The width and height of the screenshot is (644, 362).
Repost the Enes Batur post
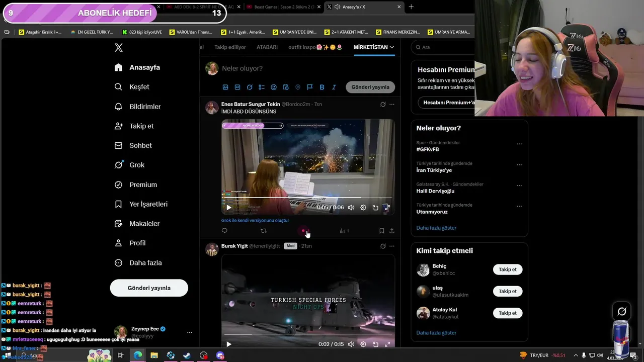[264, 231]
